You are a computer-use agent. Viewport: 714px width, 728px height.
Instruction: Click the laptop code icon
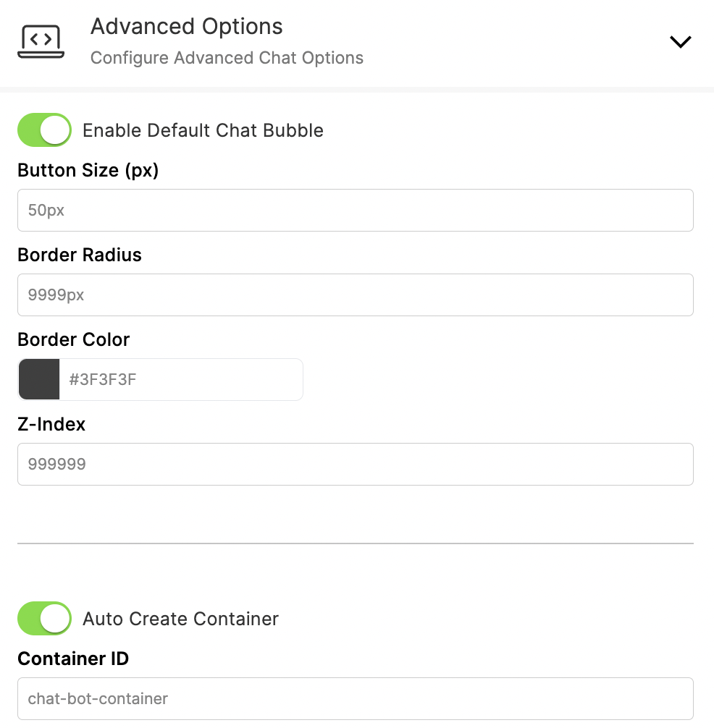click(41, 42)
